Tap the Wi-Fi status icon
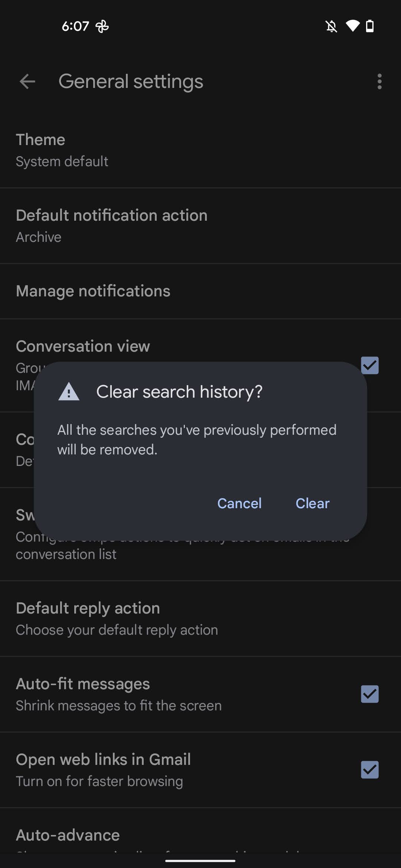 click(x=352, y=26)
